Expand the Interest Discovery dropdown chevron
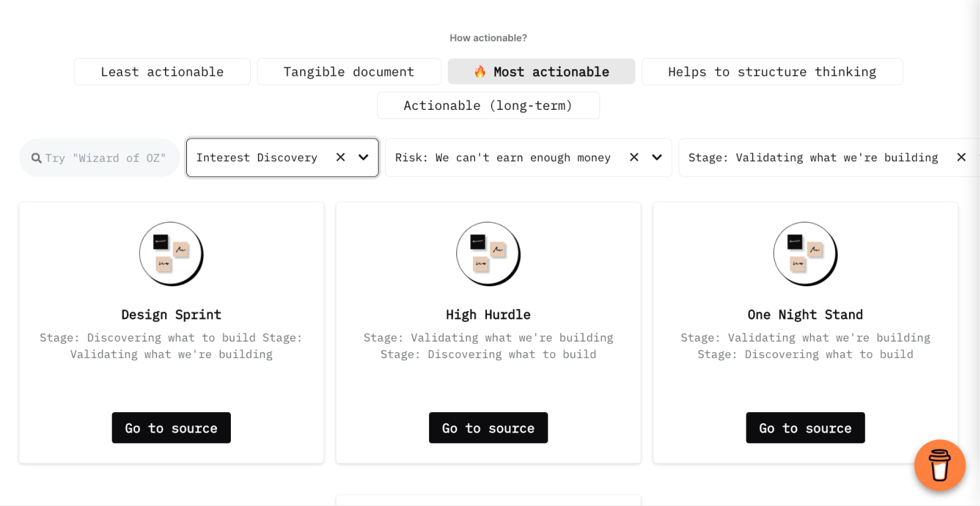The image size is (980, 506). point(363,157)
